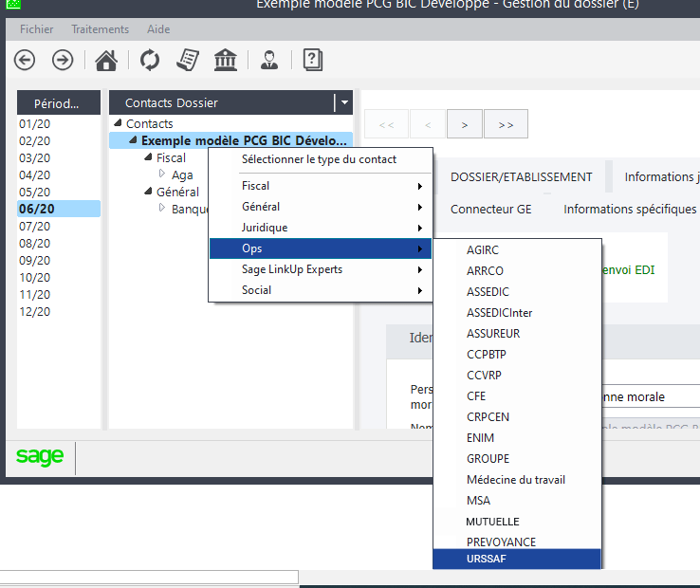The image size is (700, 588).
Task: Choose ARRCO contact type
Action: (x=517, y=271)
